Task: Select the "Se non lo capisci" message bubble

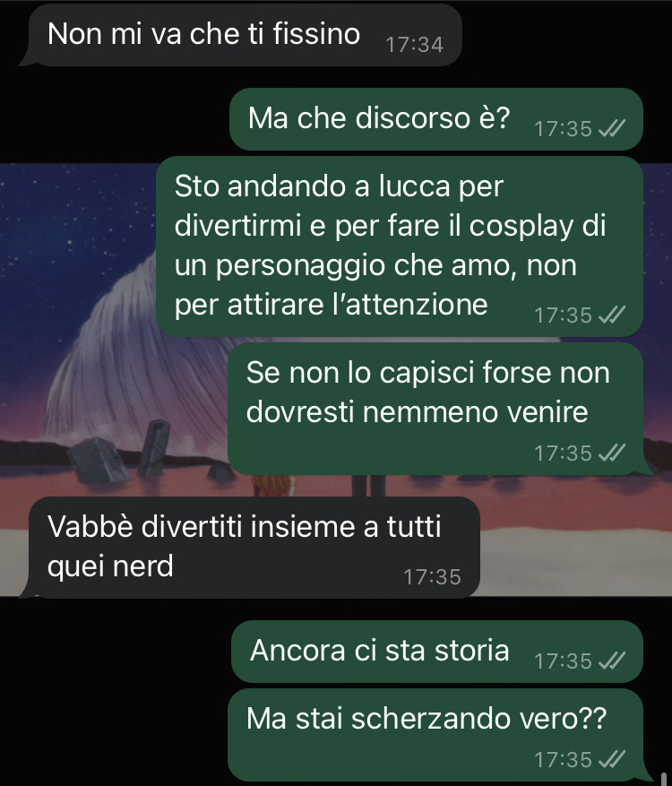Action: [436, 409]
